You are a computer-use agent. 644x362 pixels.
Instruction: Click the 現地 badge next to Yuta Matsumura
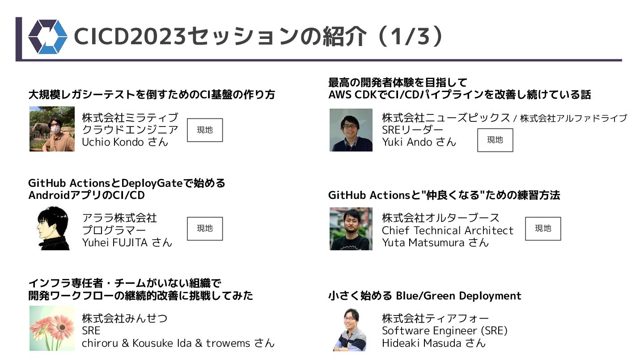[543, 228]
